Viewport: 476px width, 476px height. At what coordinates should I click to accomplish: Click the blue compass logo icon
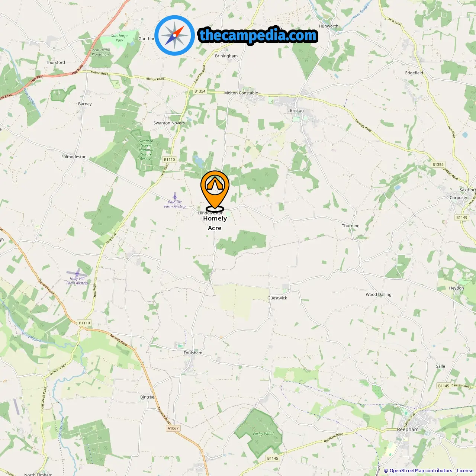point(174,35)
